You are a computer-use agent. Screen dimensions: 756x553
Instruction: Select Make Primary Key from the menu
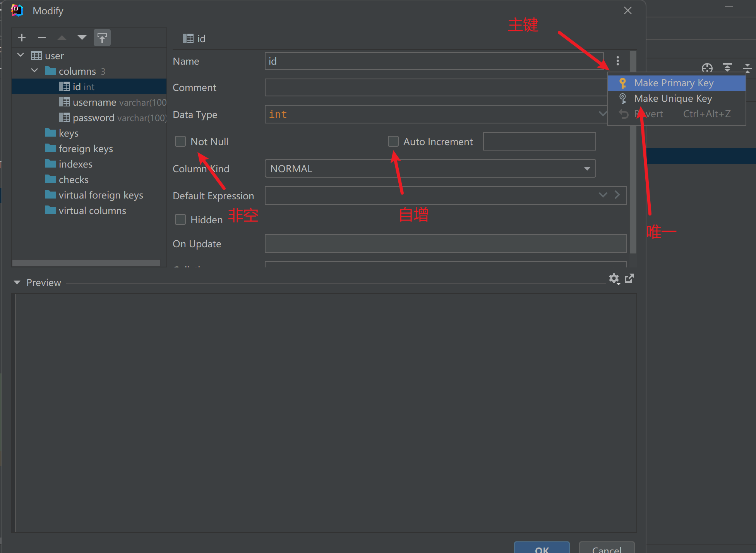(674, 83)
